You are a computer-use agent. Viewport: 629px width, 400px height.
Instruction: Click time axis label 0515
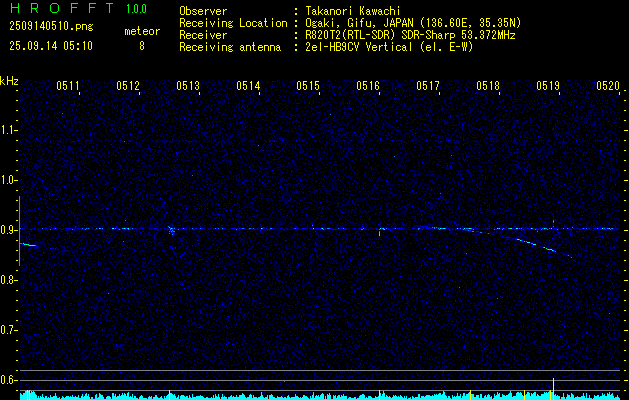(x=308, y=85)
